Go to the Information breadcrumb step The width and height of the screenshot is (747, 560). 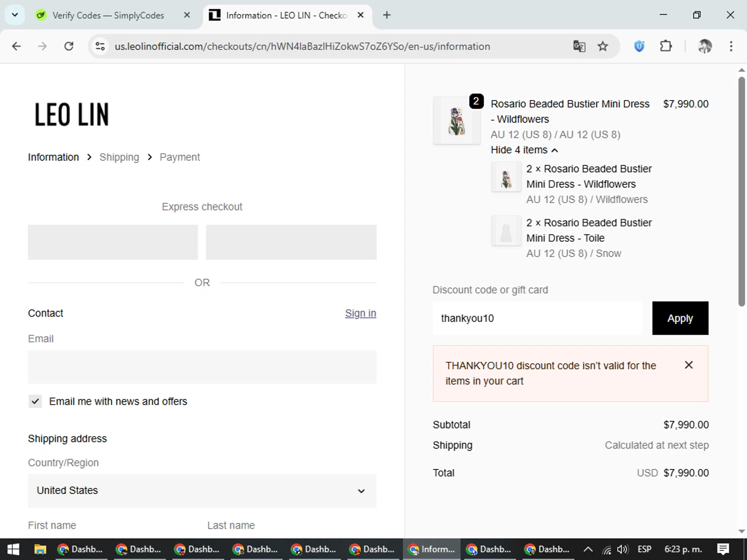[53, 157]
